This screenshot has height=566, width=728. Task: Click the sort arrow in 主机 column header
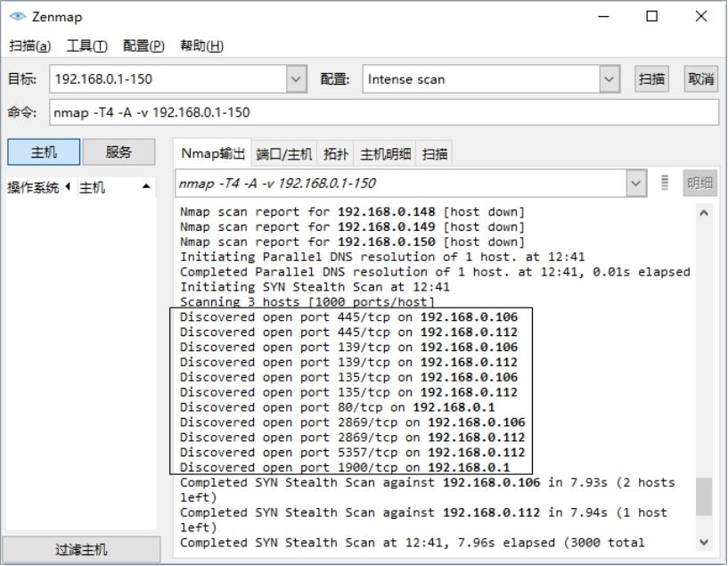pyautogui.click(x=145, y=187)
